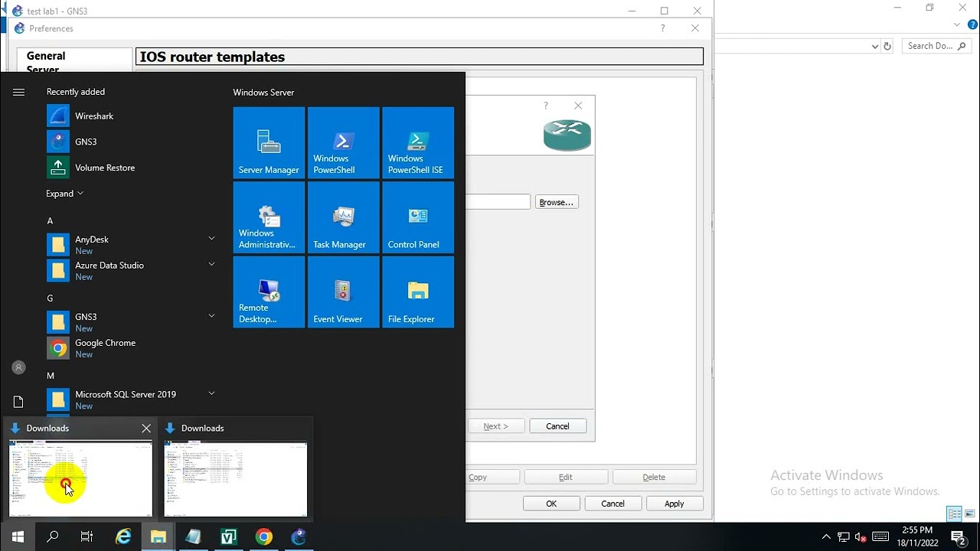Open the touch keyboard tray icon
This screenshot has width=980, height=551.
[x=880, y=537]
